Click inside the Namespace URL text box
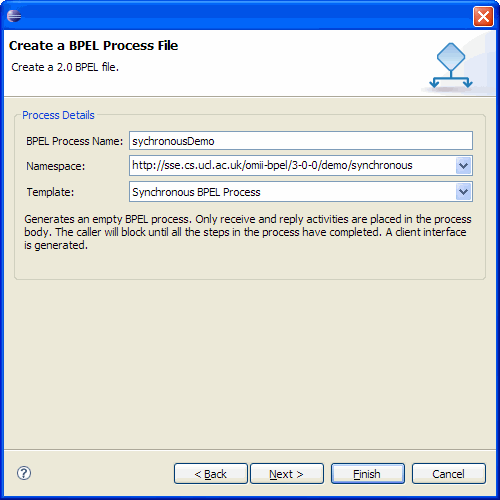Viewport: 500px width, 500px height. click(292, 166)
